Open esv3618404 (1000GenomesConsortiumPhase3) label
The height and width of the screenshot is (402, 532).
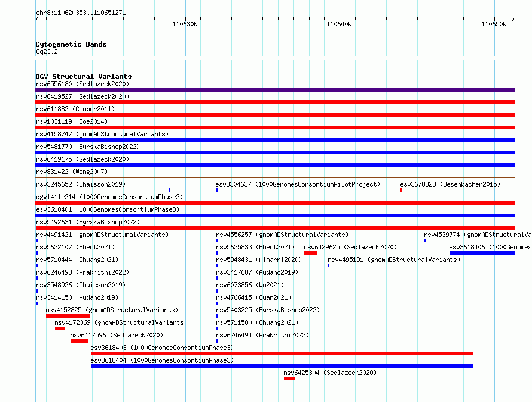pyautogui.click(x=162, y=360)
